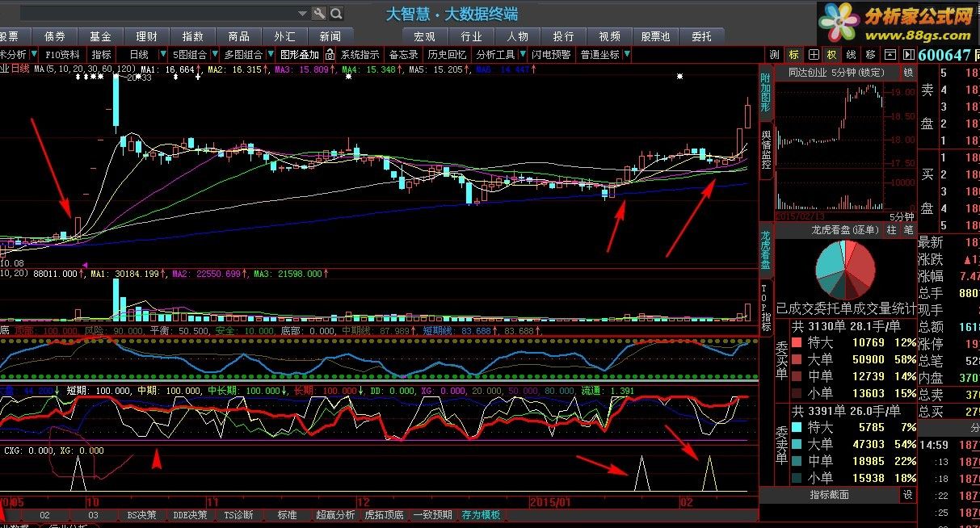The height and width of the screenshot is (528, 980).
Task: Expand the 分析工具 dropdown arrow
Action: [x=521, y=55]
